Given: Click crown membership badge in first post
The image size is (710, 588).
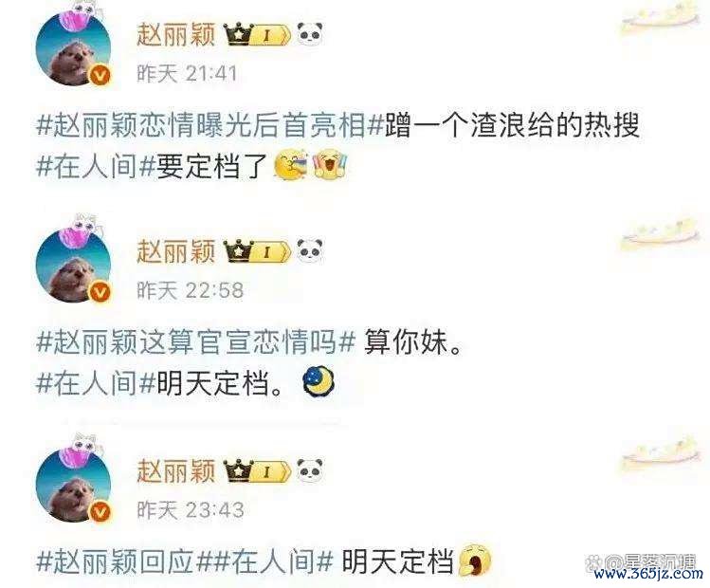Looking at the screenshot, I should coord(257,35).
